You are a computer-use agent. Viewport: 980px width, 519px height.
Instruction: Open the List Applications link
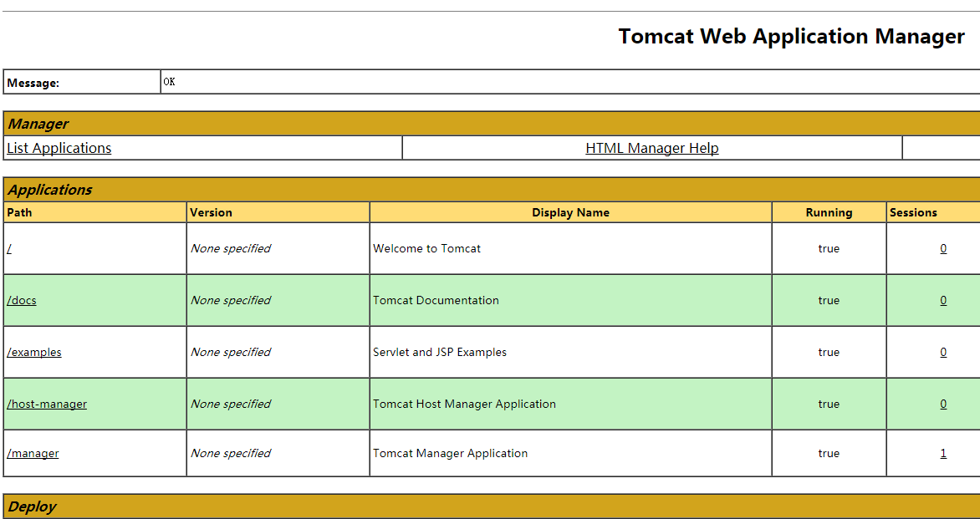tap(59, 148)
